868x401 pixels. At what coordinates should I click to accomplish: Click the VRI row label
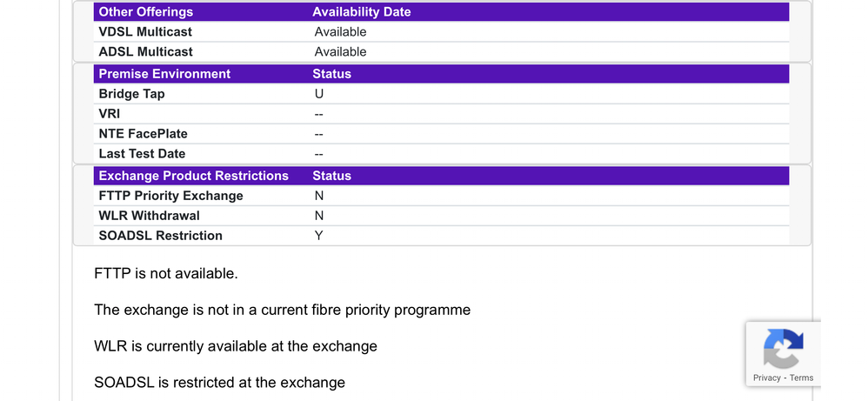pyautogui.click(x=110, y=114)
